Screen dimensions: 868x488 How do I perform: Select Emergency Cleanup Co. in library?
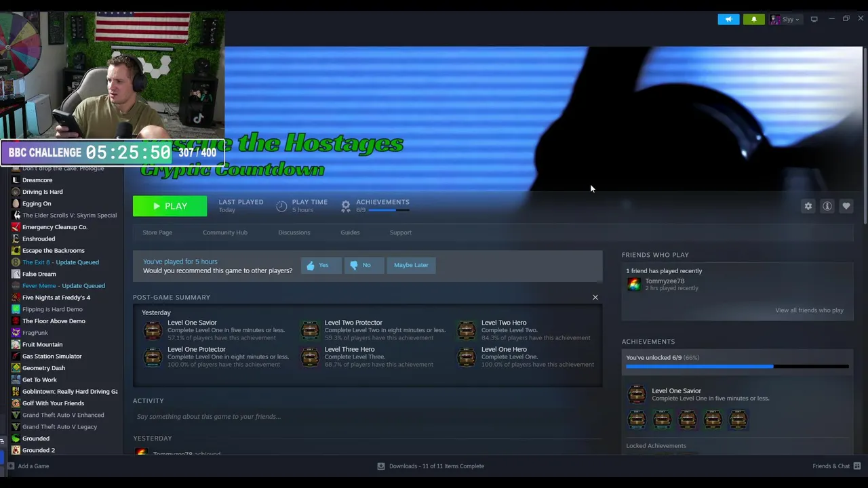[54, 227]
